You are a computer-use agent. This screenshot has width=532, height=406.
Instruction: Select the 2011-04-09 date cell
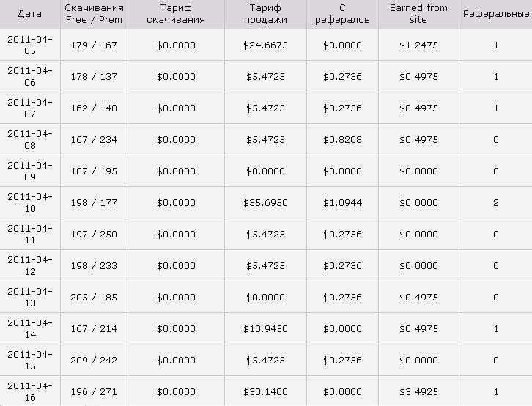pyautogui.click(x=30, y=171)
